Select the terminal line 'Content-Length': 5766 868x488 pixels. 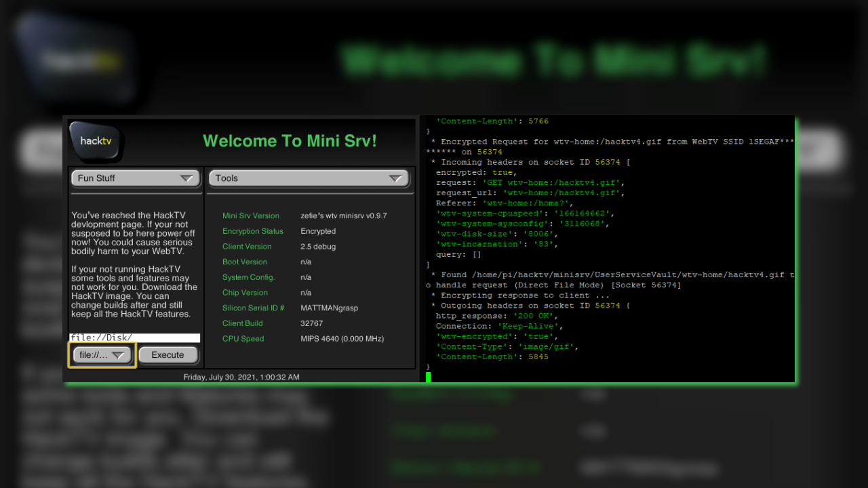(x=492, y=121)
